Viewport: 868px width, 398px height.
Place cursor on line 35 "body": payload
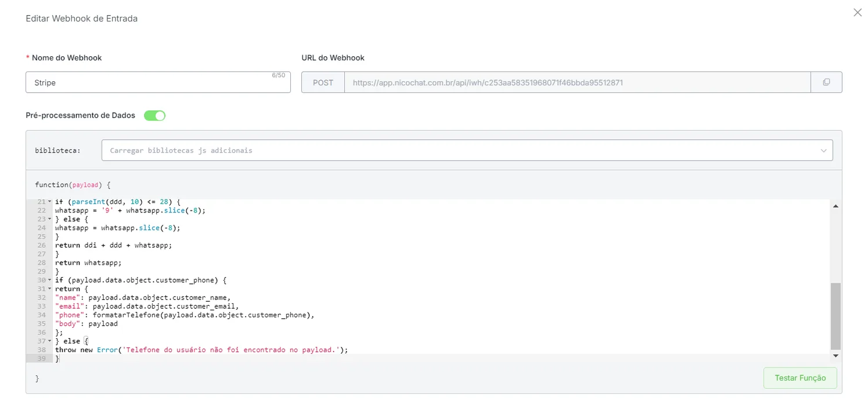tap(87, 324)
